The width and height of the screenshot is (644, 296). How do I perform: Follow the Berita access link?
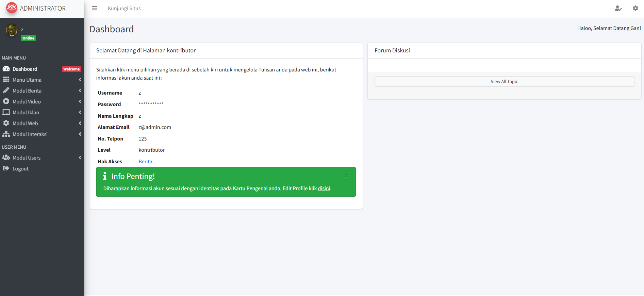[x=145, y=162]
